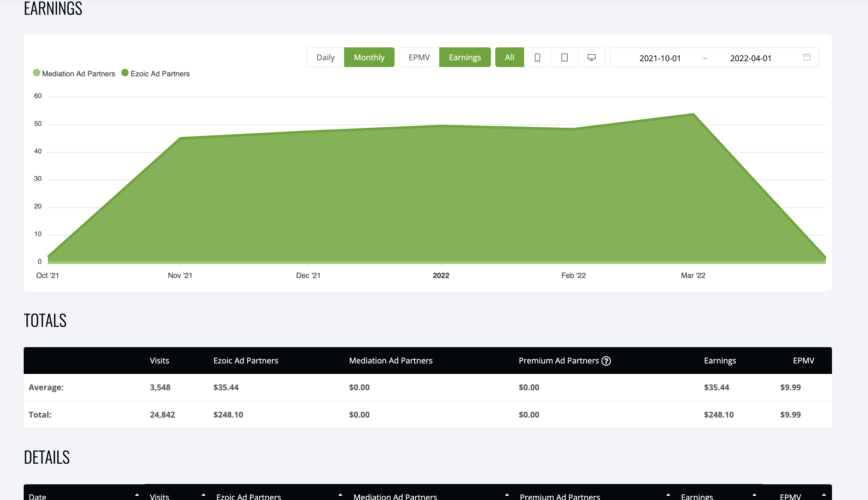Sort details table by EPMV arrow
Screen dimensions: 868x500
824,495
